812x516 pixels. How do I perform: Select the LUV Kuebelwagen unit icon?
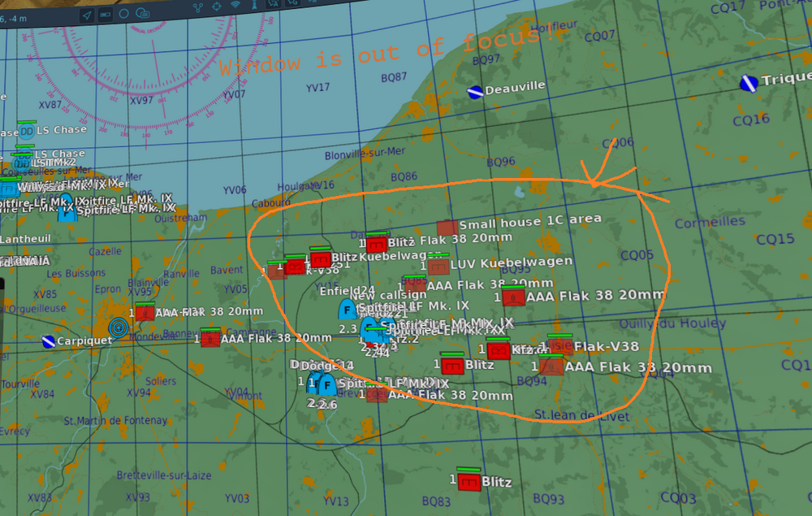(x=438, y=267)
